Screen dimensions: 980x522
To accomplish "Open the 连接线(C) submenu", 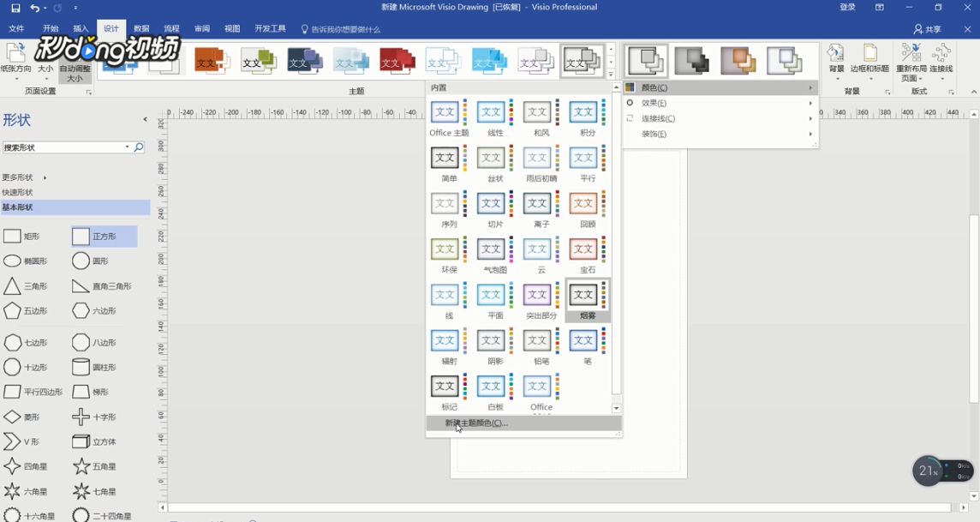I will point(720,118).
